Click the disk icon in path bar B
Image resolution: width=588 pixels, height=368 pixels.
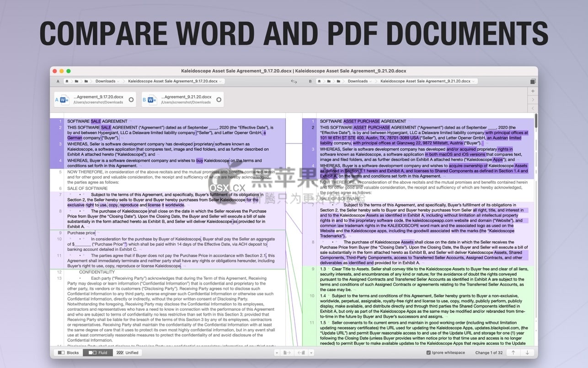319,81
